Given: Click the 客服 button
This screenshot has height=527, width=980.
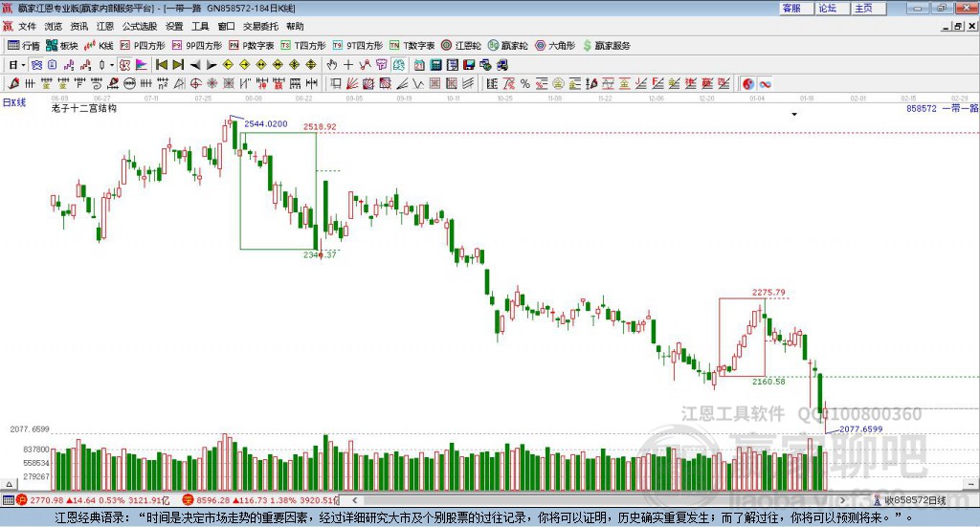Looking at the screenshot, I should point(796,8).
